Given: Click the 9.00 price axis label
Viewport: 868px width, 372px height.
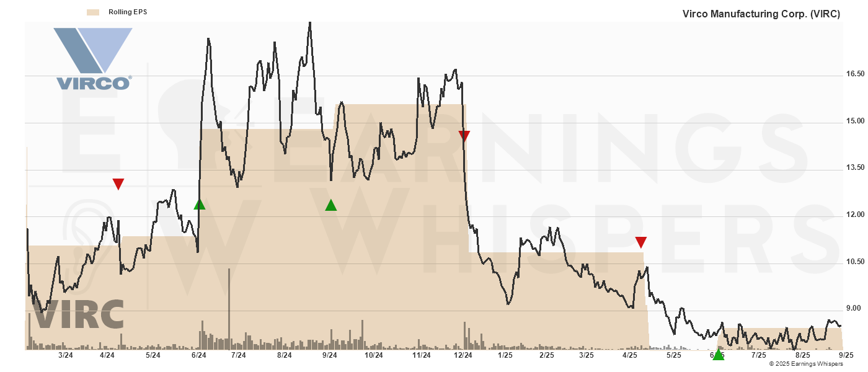Looking at the screenshot, I should point(854,308).
